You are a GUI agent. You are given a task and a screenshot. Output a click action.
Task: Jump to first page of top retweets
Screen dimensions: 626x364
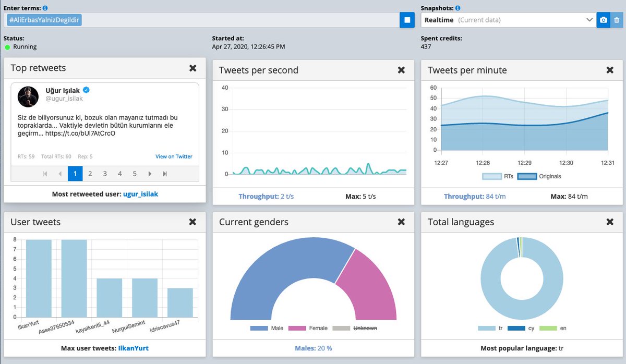(x=45, y=174)
